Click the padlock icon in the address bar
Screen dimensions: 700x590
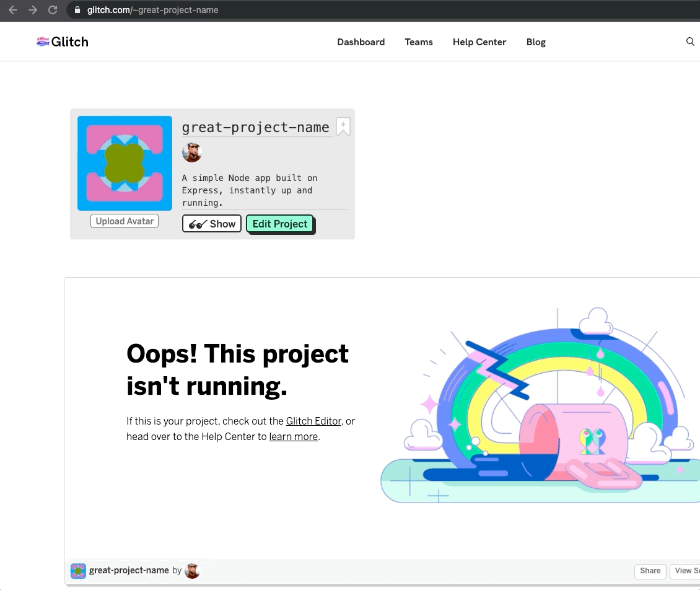(x=77, y=10)
